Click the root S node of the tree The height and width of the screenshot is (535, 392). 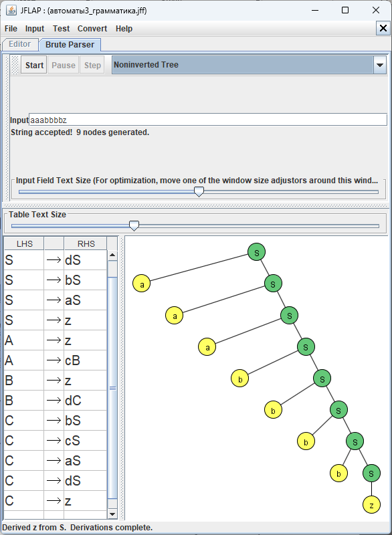coord(257,252)
